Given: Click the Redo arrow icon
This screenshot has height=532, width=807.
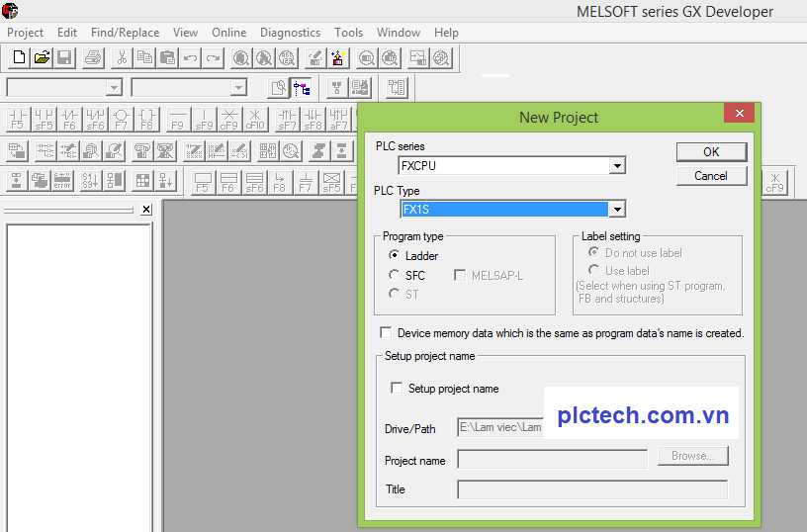Looking at the screenshot, I should 213,57.
